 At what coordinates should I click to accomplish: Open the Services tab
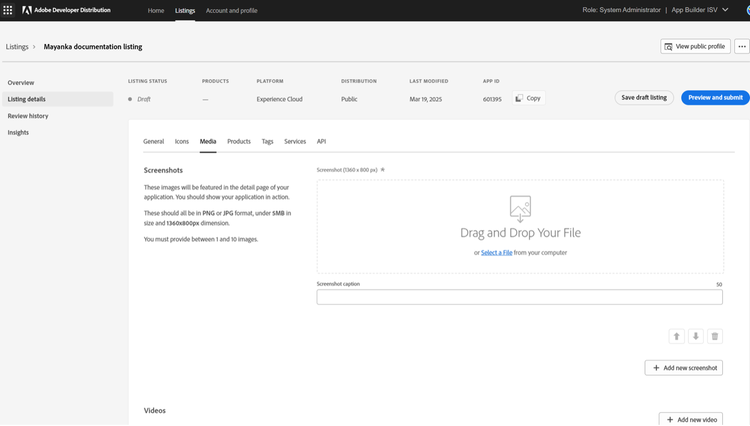pos(295,142)
